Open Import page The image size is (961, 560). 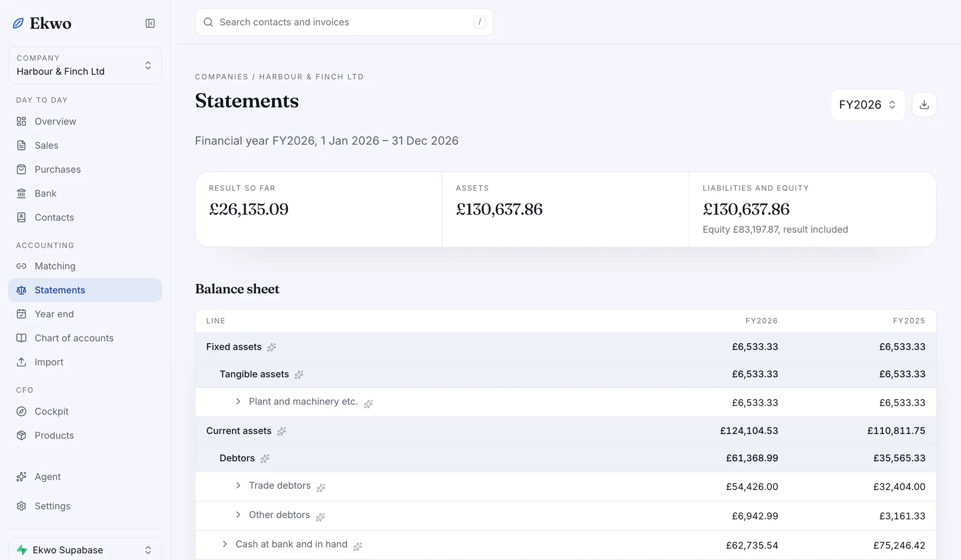coord(85,362)
